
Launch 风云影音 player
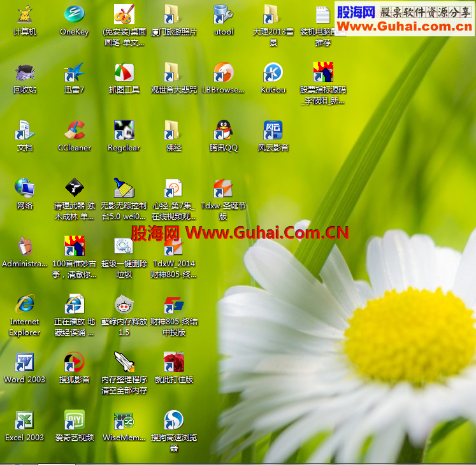click(273, 130)
